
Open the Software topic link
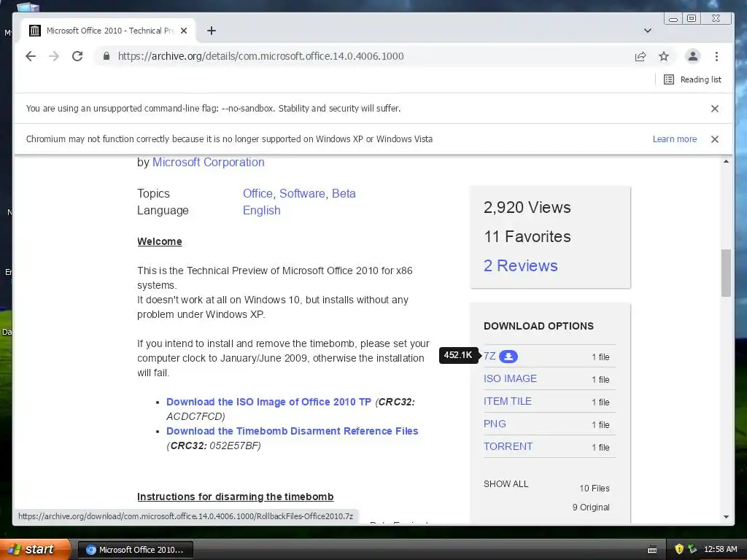tap(302, 193)
